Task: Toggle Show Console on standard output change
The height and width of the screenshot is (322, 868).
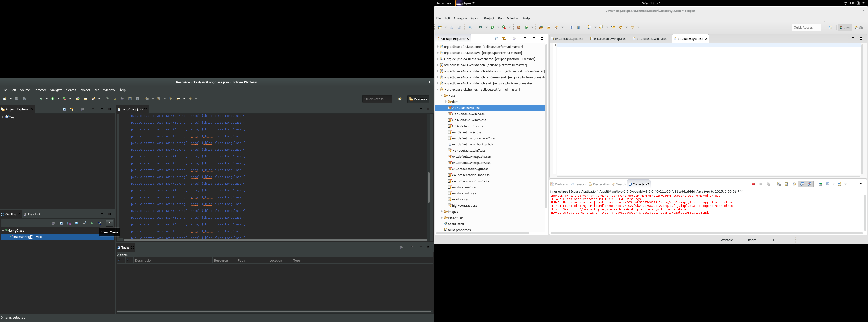Action: tap(802, 184)
